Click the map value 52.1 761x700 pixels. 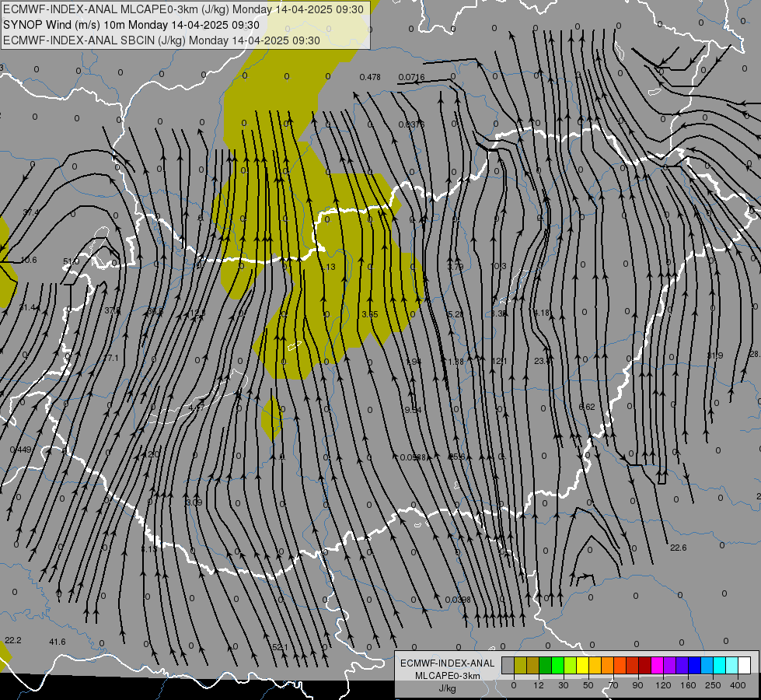coord(280,647)
